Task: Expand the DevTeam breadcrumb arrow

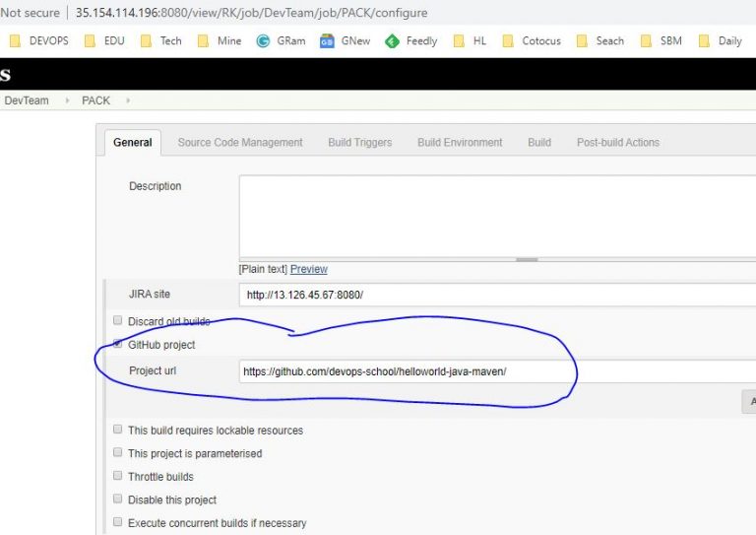Action: point(68,100)
